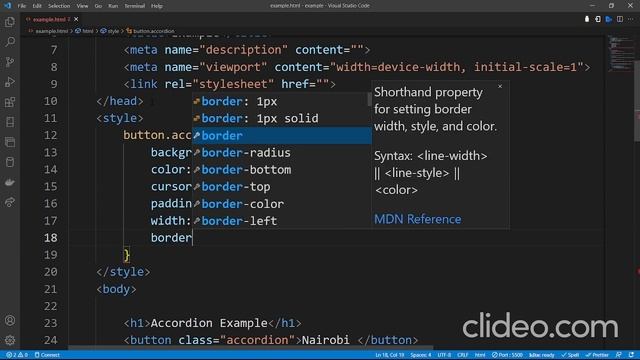
Task: Change language mode via 'html' in status bar
Action: pos(480,355)
